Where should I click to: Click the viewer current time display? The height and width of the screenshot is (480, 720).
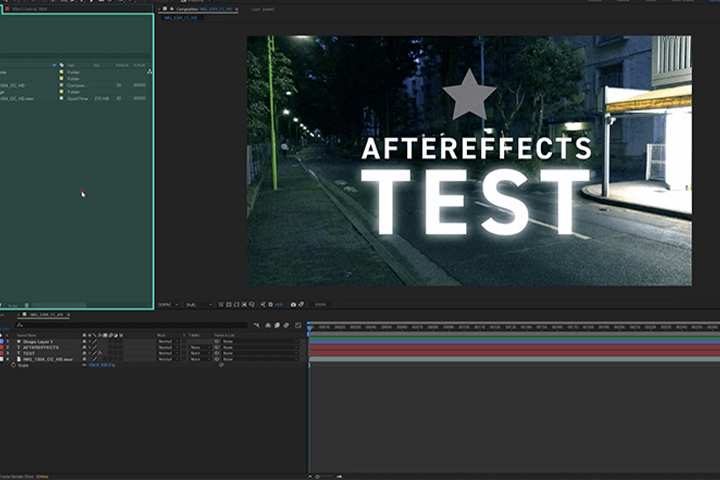point(321,305)
